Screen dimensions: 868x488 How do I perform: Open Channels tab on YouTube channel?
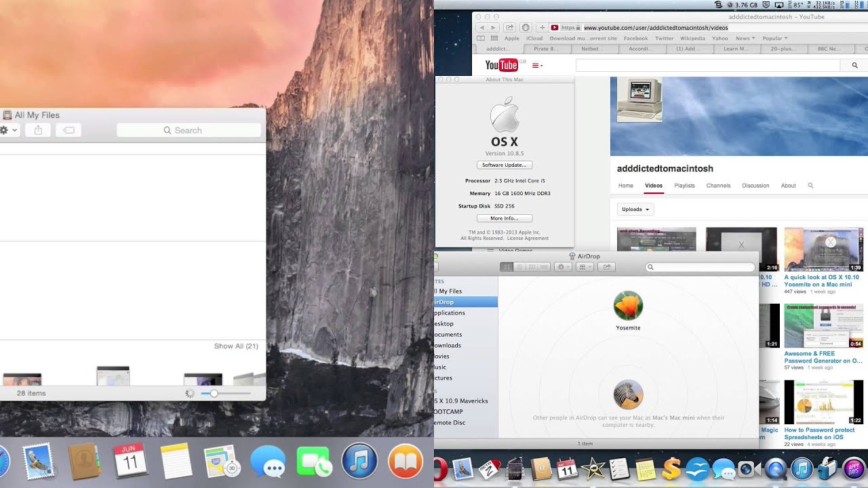[x=718, y=186]
